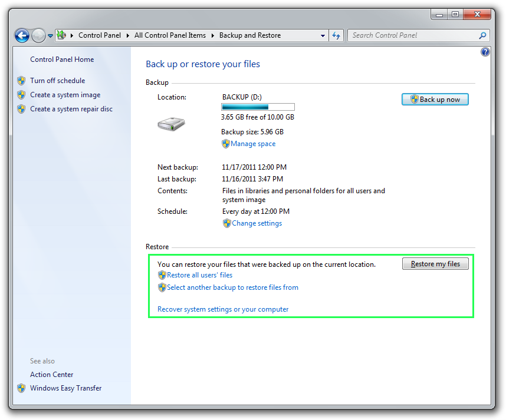Click the UAC shield beside Manage space
The image size is (506, 420).
226,144
